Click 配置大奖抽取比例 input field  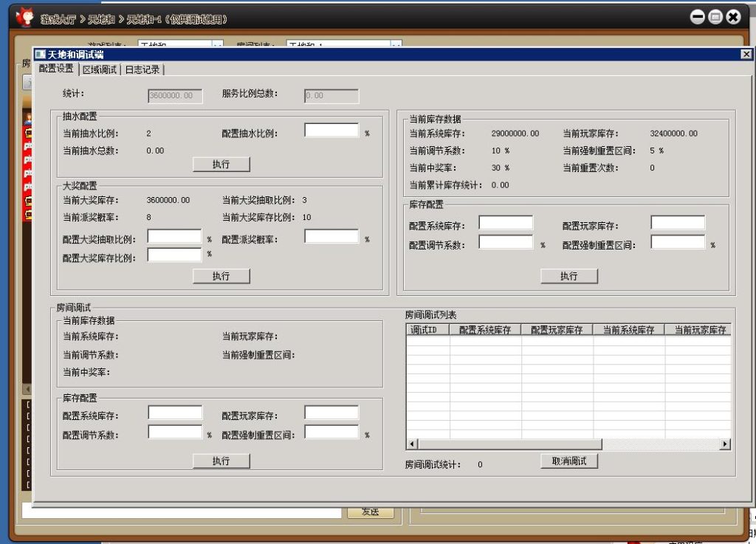174,237
